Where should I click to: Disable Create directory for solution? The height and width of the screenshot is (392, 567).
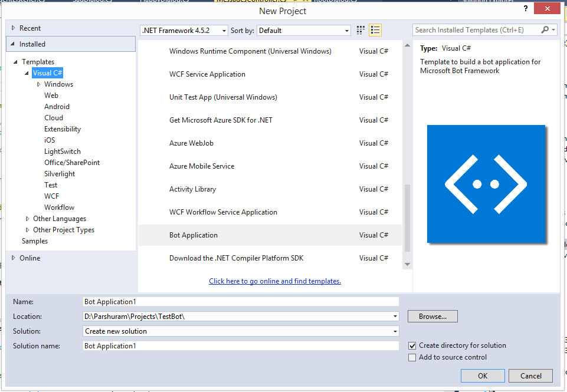click(x=412, y=345)
